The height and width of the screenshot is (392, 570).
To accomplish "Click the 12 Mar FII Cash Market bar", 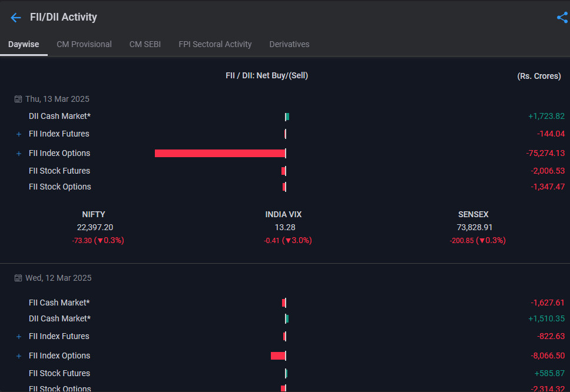I will pyautogui.click(x=284, y=303).
